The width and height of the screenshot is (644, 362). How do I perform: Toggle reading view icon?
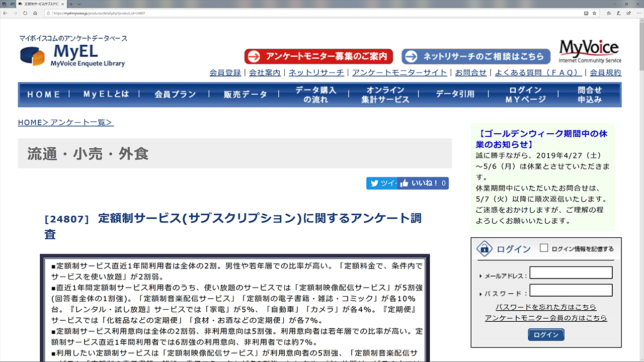[586, 13]
